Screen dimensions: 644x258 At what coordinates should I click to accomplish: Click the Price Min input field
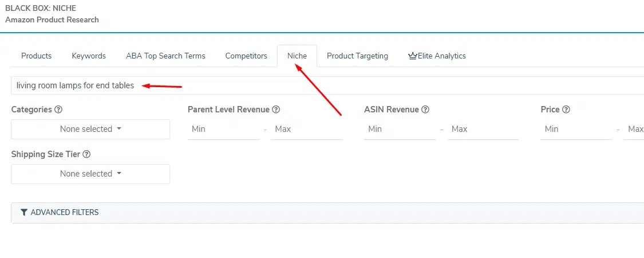[576, 129]
